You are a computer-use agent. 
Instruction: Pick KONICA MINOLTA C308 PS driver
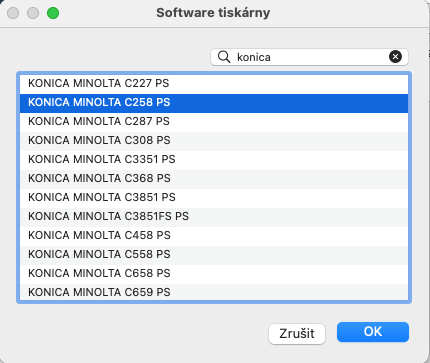tap(214, 141)
